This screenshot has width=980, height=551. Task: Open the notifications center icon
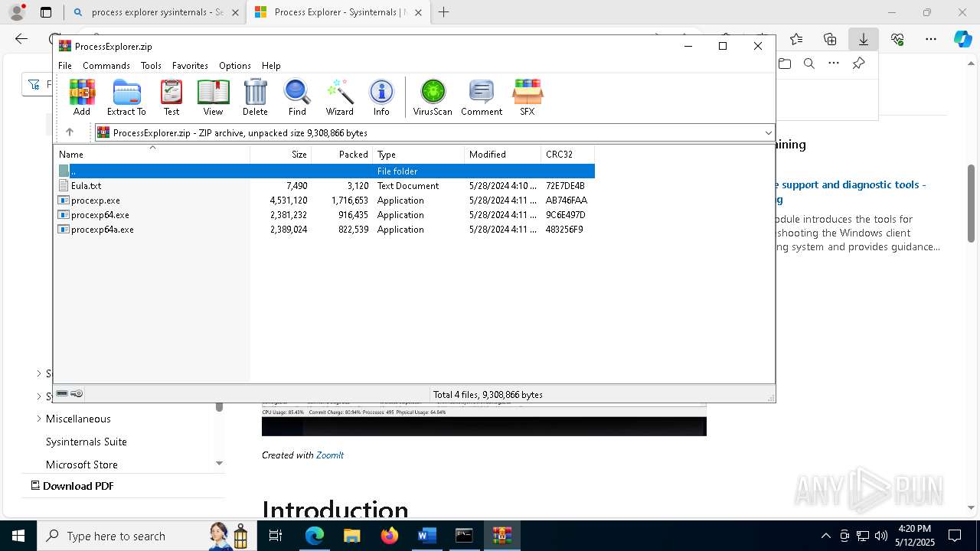pyautogui.click(x=955, y=536)
